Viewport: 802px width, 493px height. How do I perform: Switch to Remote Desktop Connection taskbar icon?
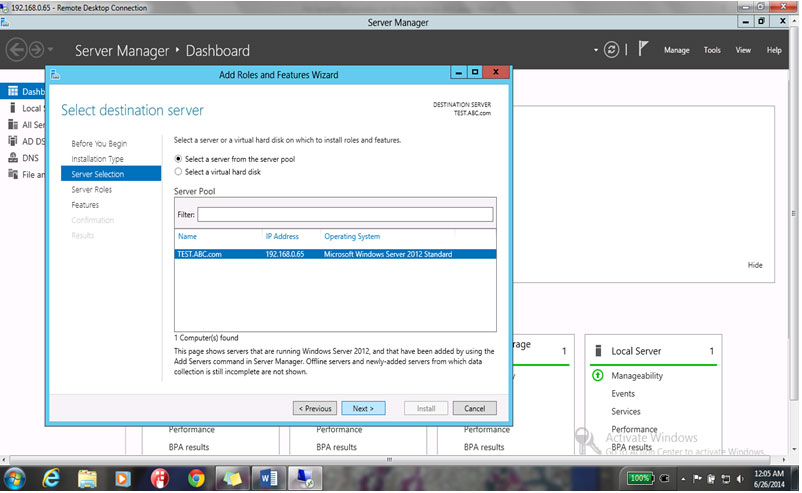(x=305, y=479)
